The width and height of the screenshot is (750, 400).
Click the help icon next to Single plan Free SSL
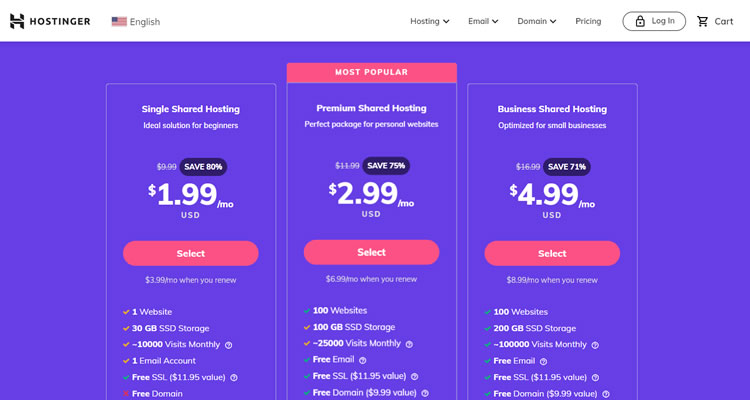tap(234, 378)
